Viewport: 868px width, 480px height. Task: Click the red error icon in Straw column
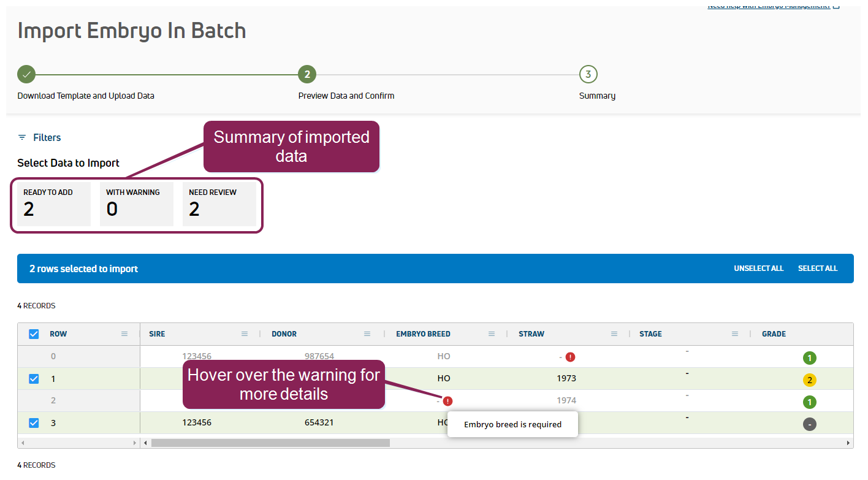tap(570, 357)
